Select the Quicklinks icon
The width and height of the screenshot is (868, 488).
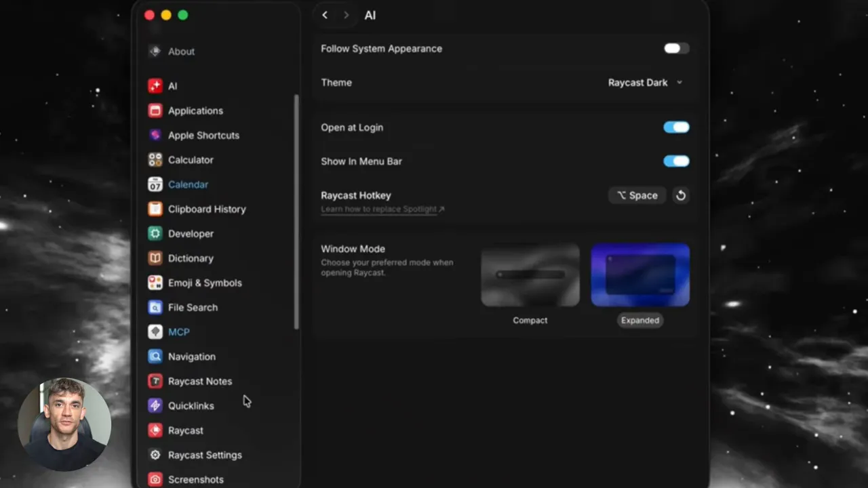point(155,405)
